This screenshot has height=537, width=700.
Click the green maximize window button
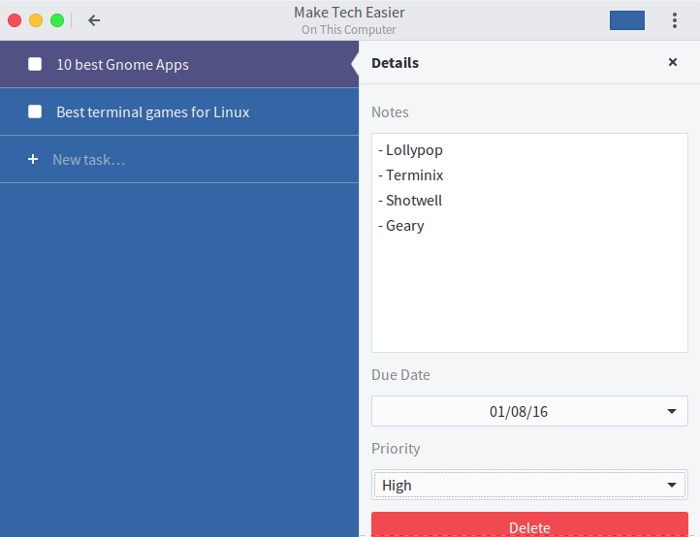point(57,21)
